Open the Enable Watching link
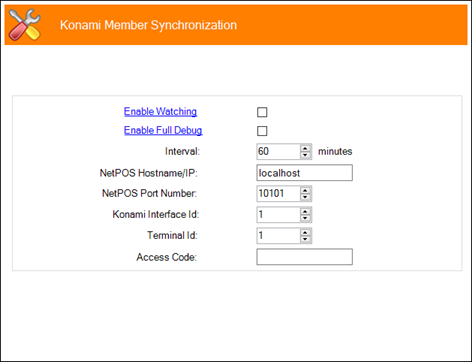472x362 pixels. [160, 111]
